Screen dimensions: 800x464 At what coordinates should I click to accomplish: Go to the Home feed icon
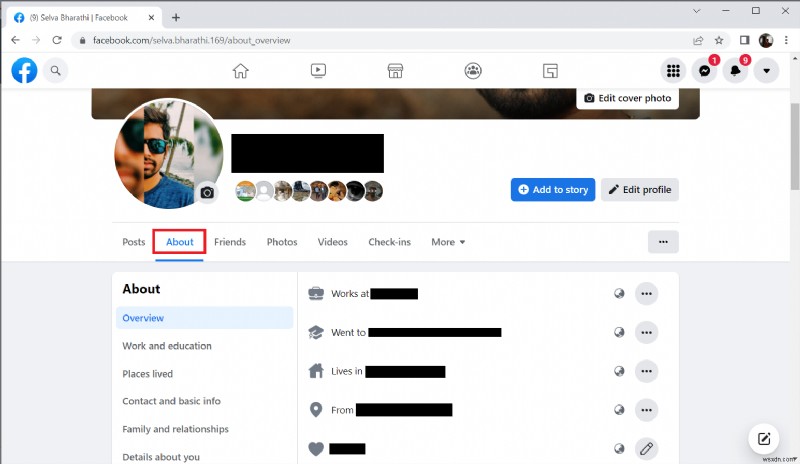[240, 70]
